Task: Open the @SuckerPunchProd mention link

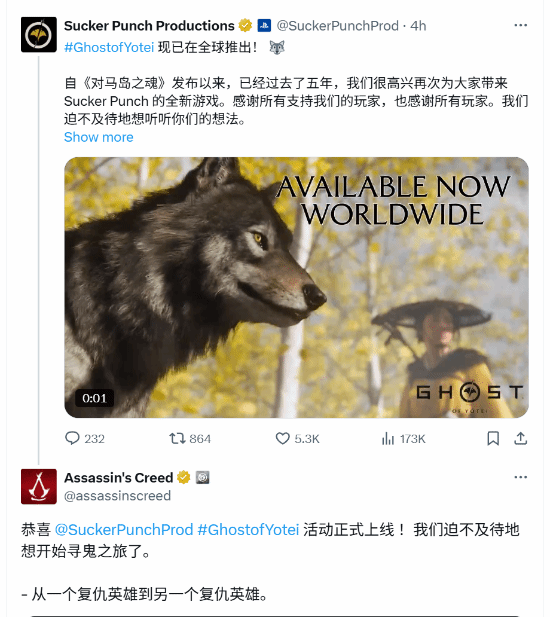Action: click(x=124, y=530)
